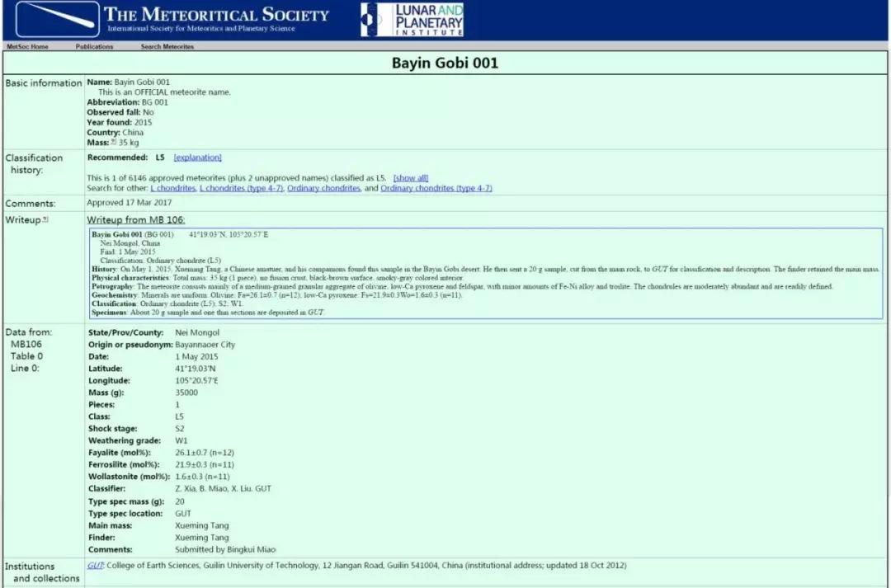
Task: Select the Fayalite value 26.1±0.7 (n=12)
Action: (x=205, y=452)
